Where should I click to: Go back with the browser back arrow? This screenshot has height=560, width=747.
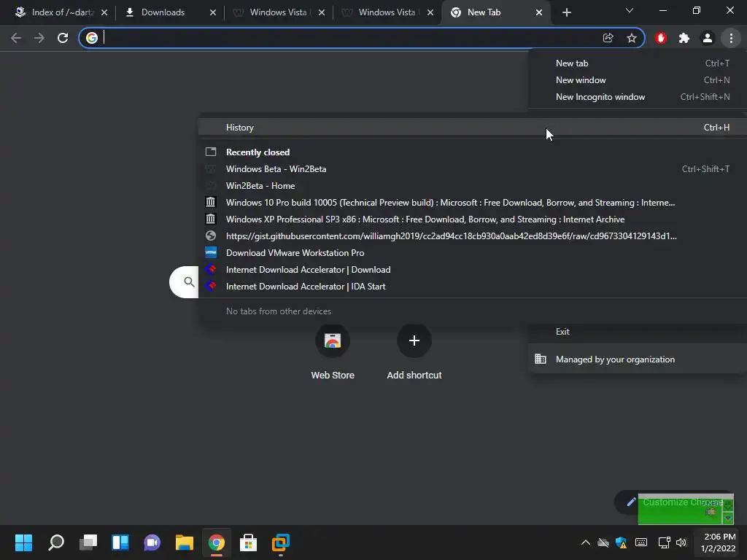[16, 38]
